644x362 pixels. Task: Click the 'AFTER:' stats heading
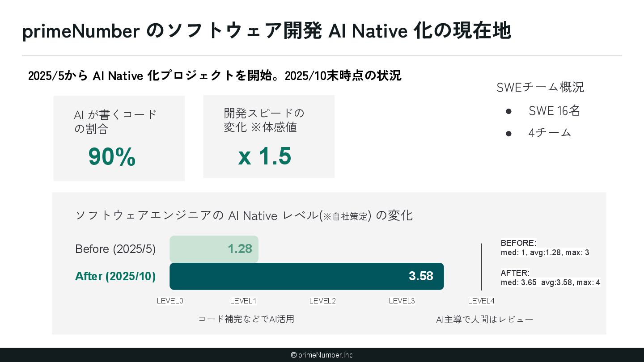click(515, 273)
